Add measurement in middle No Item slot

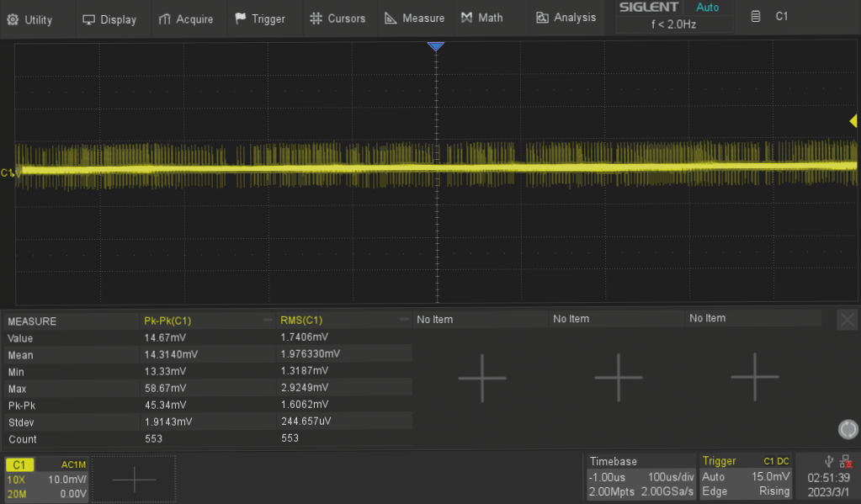coord(619,377)
